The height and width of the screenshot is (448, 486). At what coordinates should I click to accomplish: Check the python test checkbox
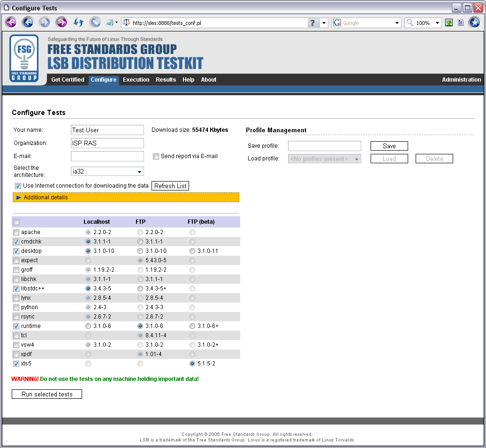[x=16, y=307]
